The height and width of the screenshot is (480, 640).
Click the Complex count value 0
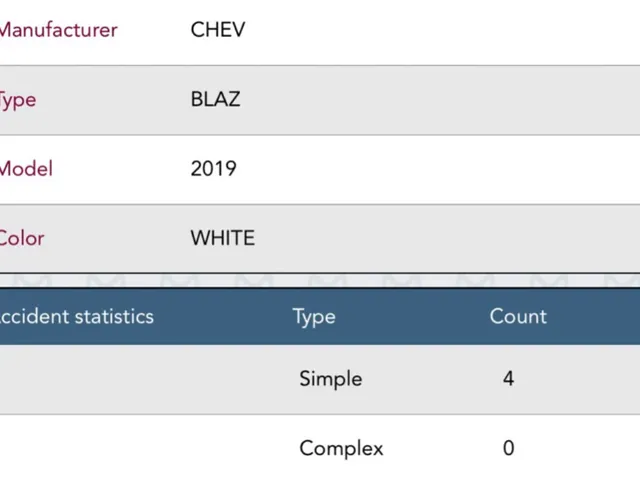pos(509,448)
